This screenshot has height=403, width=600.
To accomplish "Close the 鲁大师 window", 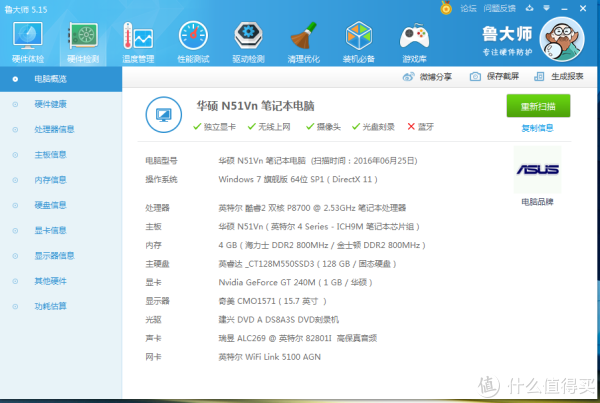I will coord(583,8).
